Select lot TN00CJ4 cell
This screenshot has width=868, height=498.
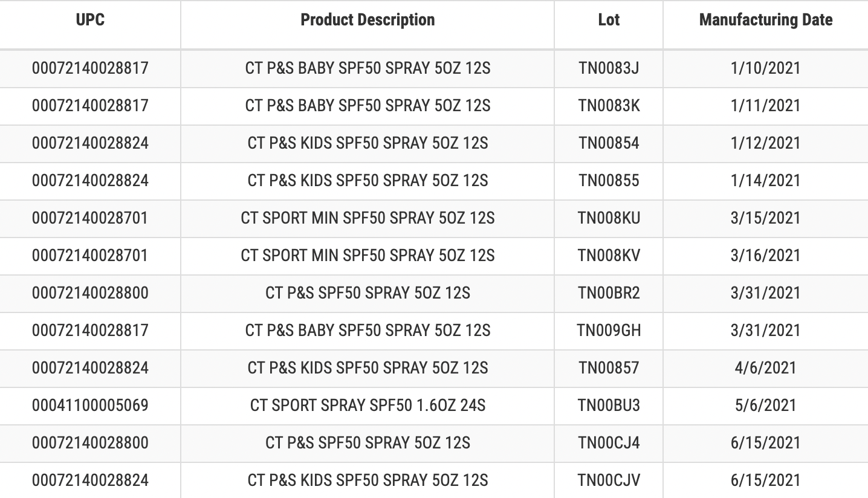[609, 443]
